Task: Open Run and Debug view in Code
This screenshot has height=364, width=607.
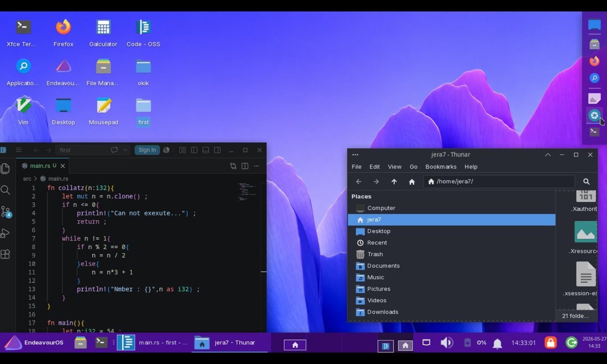Action: 5,233
